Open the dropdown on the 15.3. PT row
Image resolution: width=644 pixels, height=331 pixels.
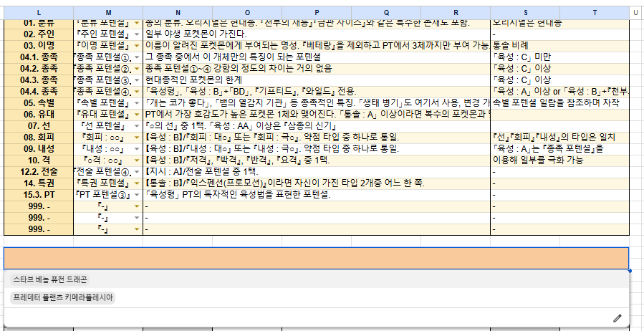pyautogui.click(x=137, y=195)
